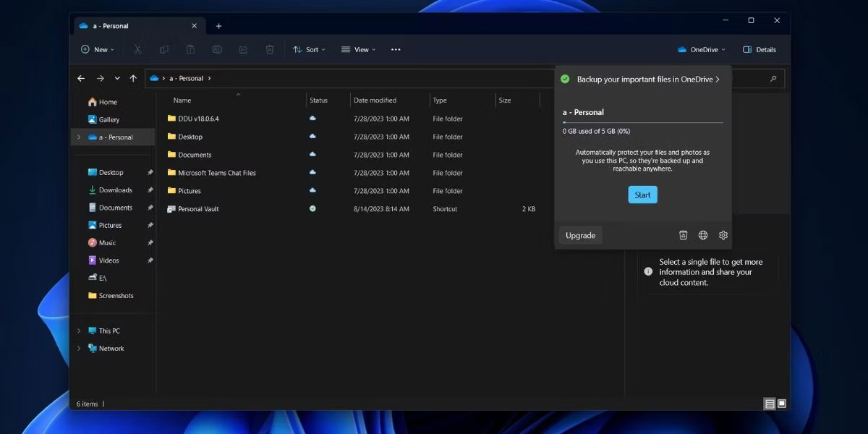
Task: Expand the This PC tree node
Action: point(79,331)
